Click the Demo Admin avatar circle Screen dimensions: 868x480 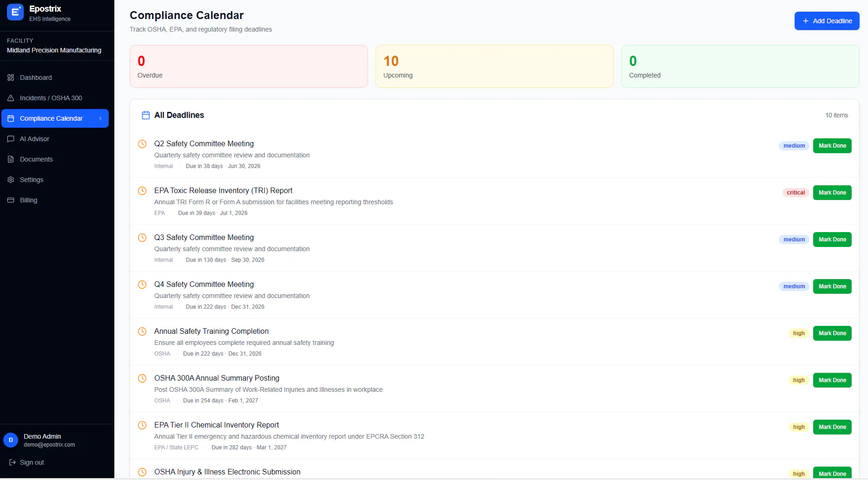coord(11,440)
